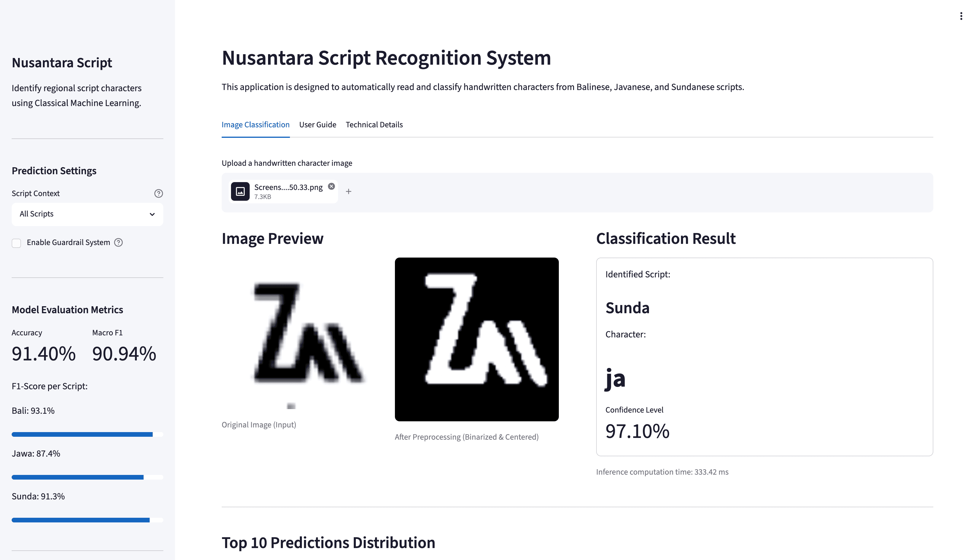
Task: Switch to the User Guide tab
Action: pos(318,125)
